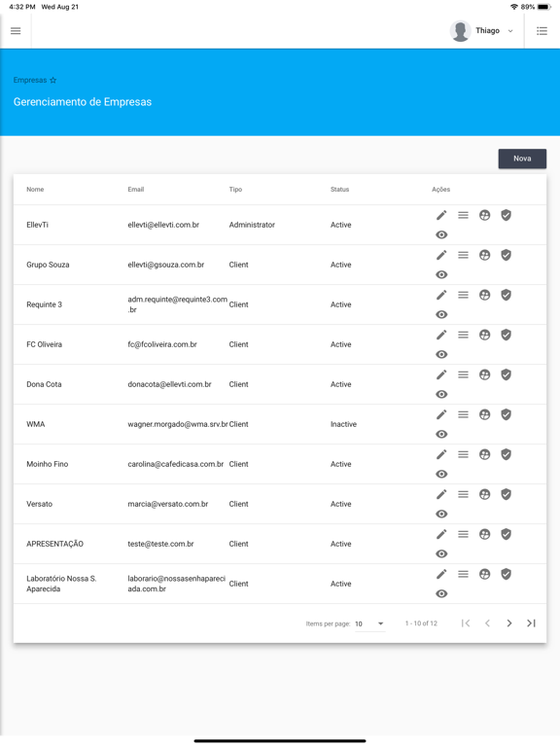Click the Wi-Fi icon in status bar
Screen dimensions: 560x747
513,7
